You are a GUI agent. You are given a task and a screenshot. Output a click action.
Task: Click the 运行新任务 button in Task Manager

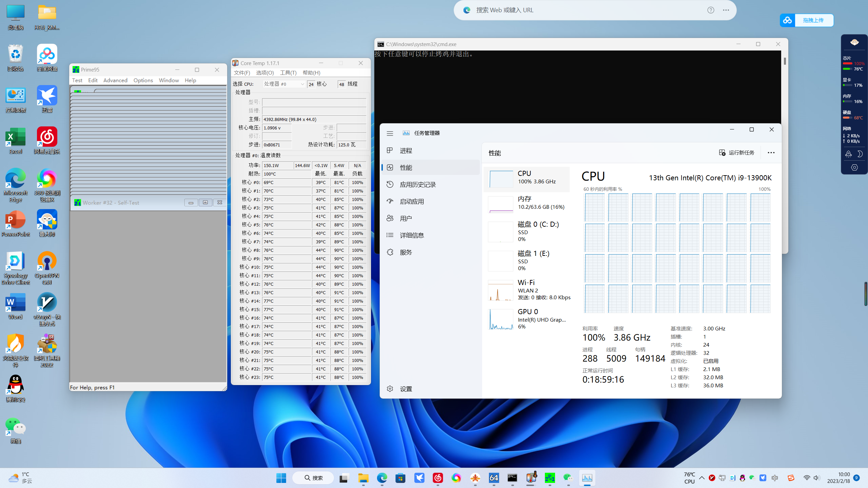736,152
